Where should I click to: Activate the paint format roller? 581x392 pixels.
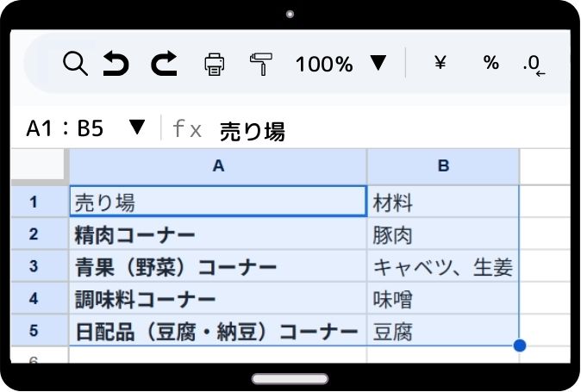coord(259,63)
